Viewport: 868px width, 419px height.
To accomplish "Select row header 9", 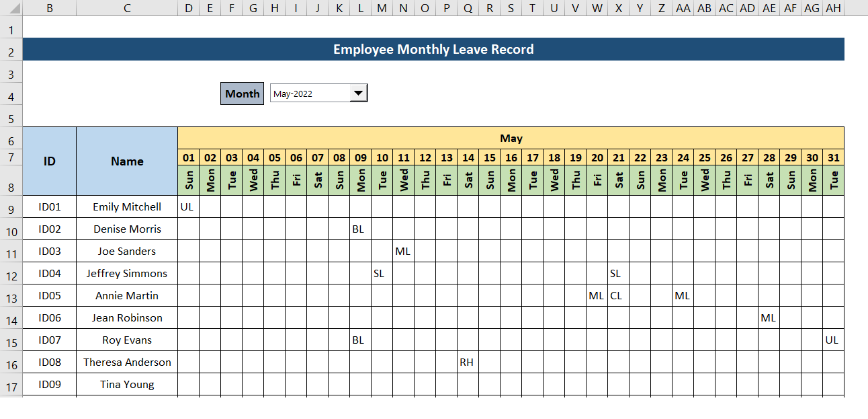I will 11,206.
